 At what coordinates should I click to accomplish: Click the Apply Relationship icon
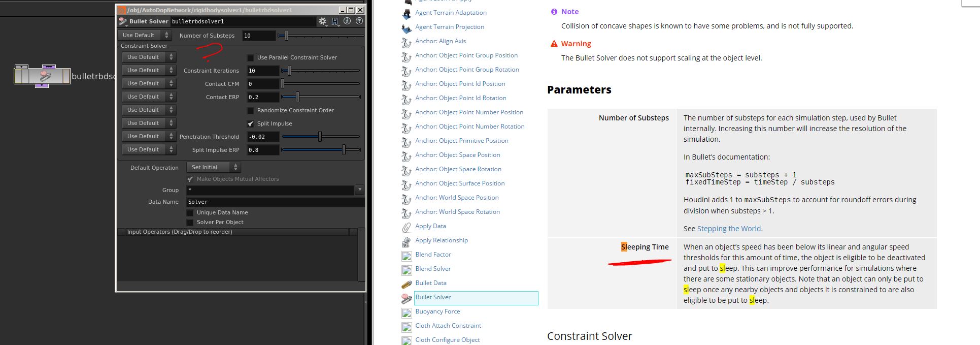tap(407, 241)
